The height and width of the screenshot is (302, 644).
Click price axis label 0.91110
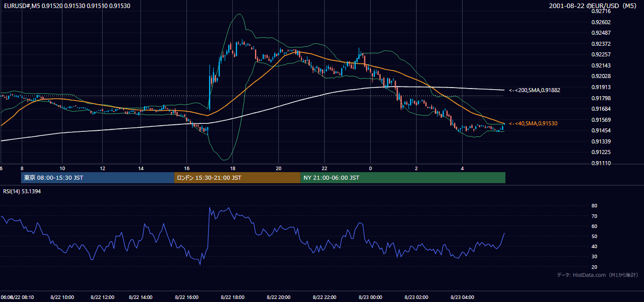pos(601,163)
